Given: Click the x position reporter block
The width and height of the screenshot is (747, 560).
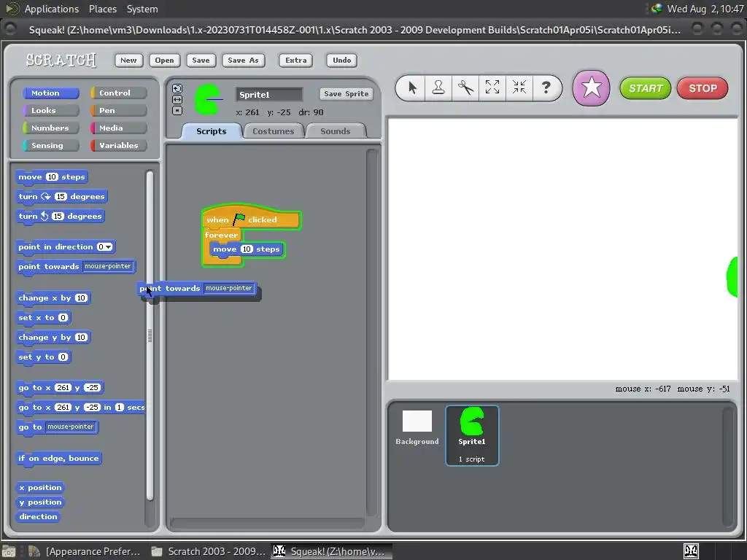Looking at the screenshot, I should 41,488.
